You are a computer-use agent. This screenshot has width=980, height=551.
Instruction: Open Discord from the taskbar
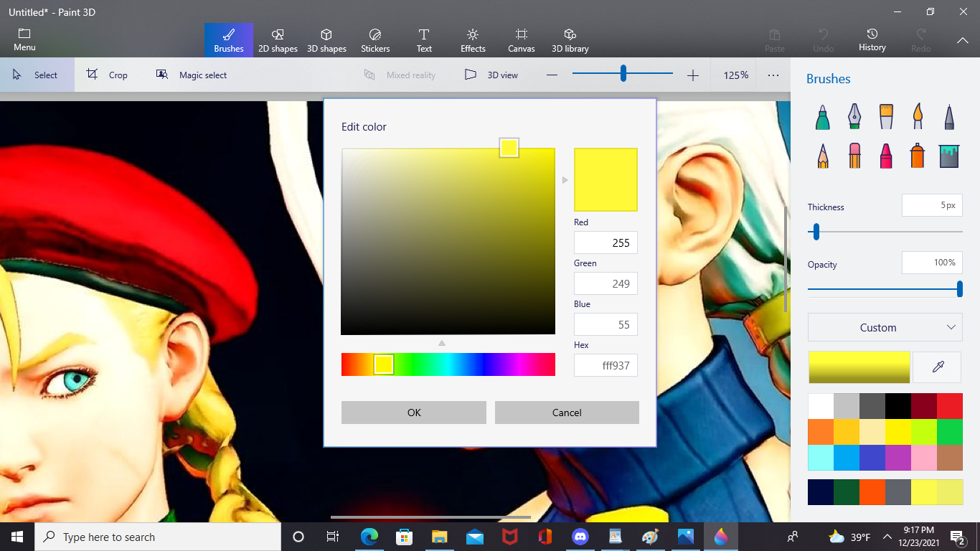580,537
